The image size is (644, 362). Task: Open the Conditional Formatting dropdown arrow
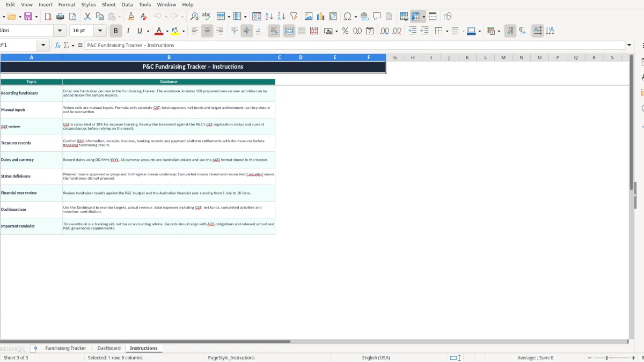point(499,31)
